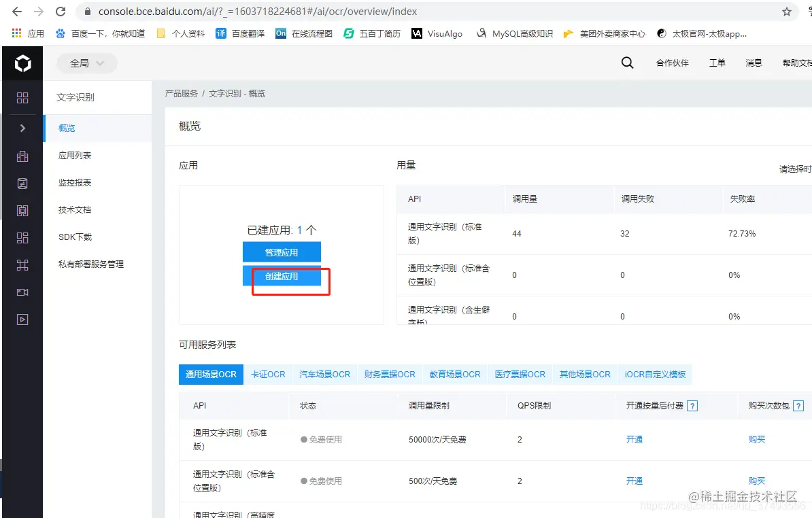Viewport: 812px width, 518px height.
Task: Switch to the 卡证OCR tab
Action: point(268,374)
